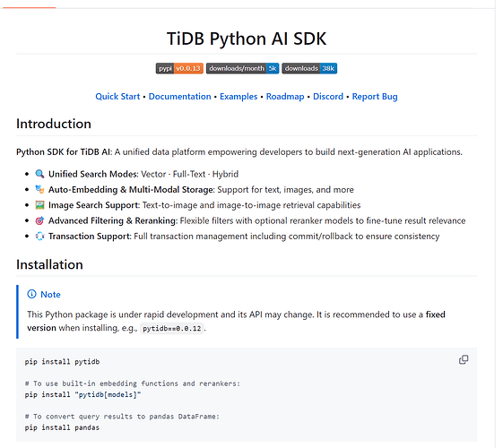The width and height of the screenshot is (503, 448).
Task: Click the Installation section heading
Action: tap(49, 264)
